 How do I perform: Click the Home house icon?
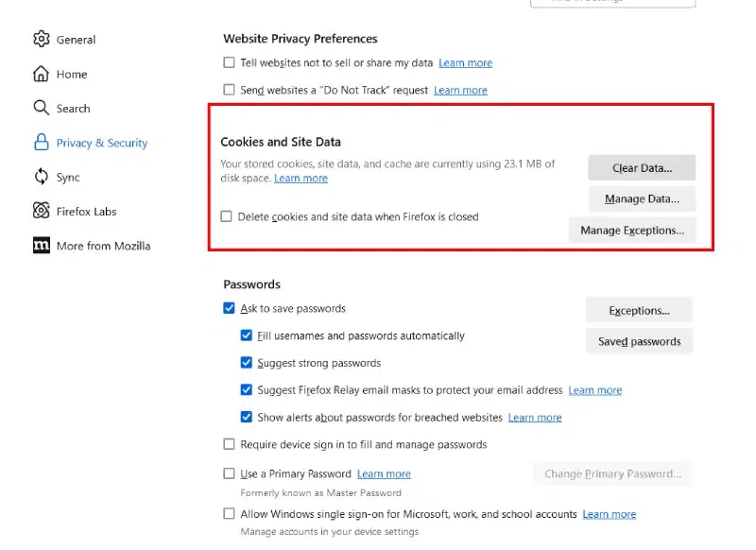click(x=41, y=74)
